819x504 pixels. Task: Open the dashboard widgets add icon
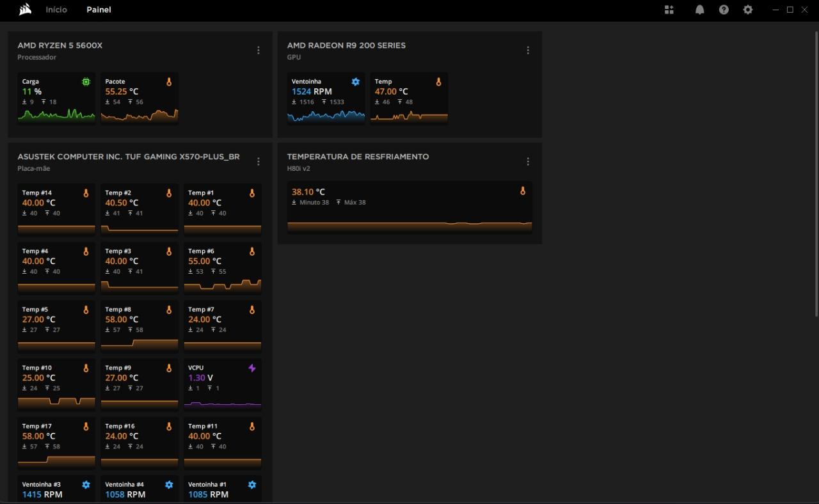[x=669, y=10]
